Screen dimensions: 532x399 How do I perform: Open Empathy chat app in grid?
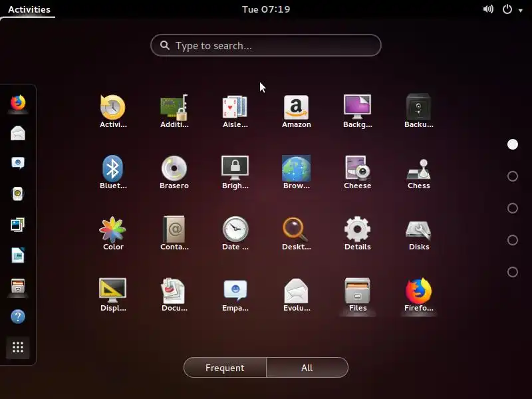(235, 295)
